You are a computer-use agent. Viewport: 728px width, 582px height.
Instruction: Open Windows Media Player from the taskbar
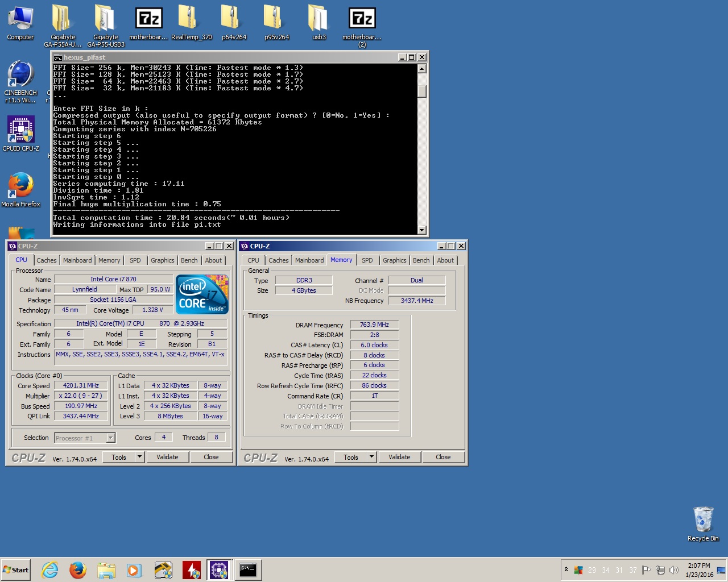point(134,569)
